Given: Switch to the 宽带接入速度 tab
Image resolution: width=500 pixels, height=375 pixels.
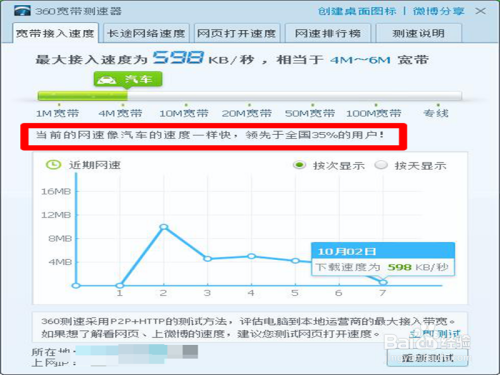Looking at the screenshot, I should pos(55,33).
